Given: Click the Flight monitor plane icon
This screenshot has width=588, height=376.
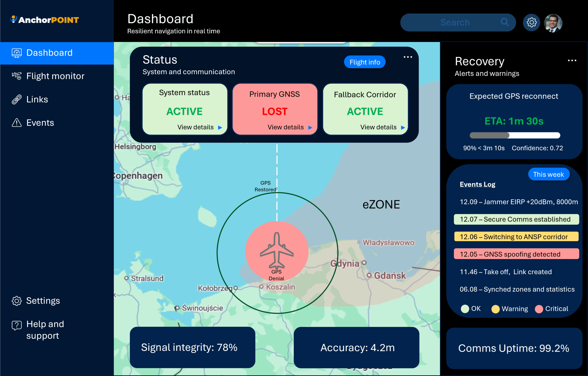Looking at the screenshot, I should 17,76.
